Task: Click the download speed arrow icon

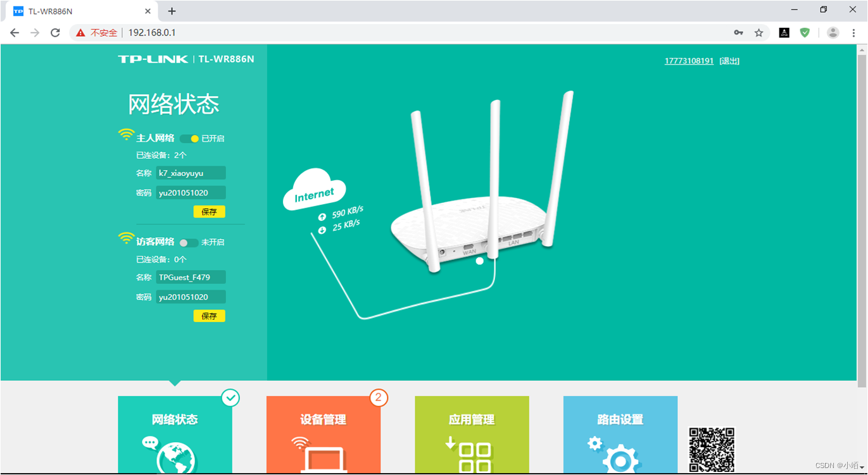Action: (322, 230)
